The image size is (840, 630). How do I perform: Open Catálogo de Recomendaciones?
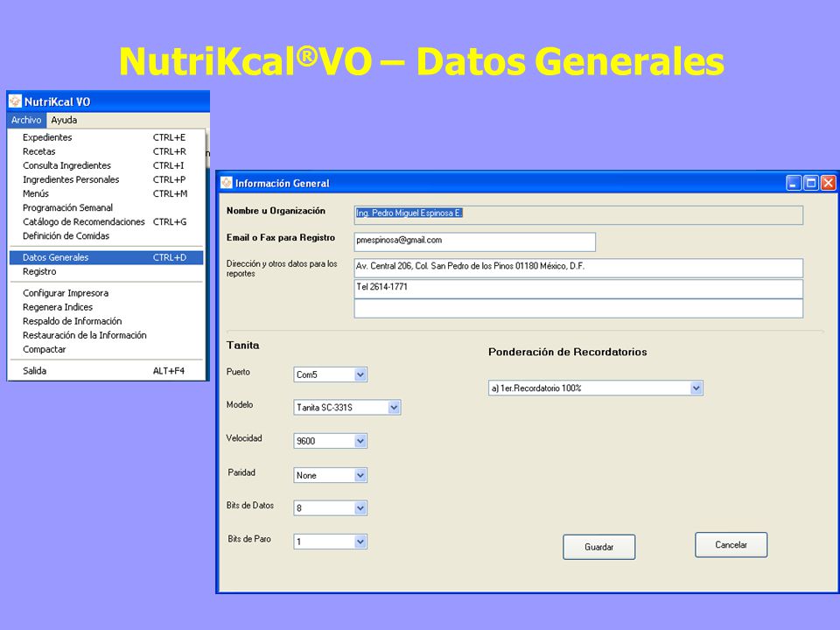106,221
